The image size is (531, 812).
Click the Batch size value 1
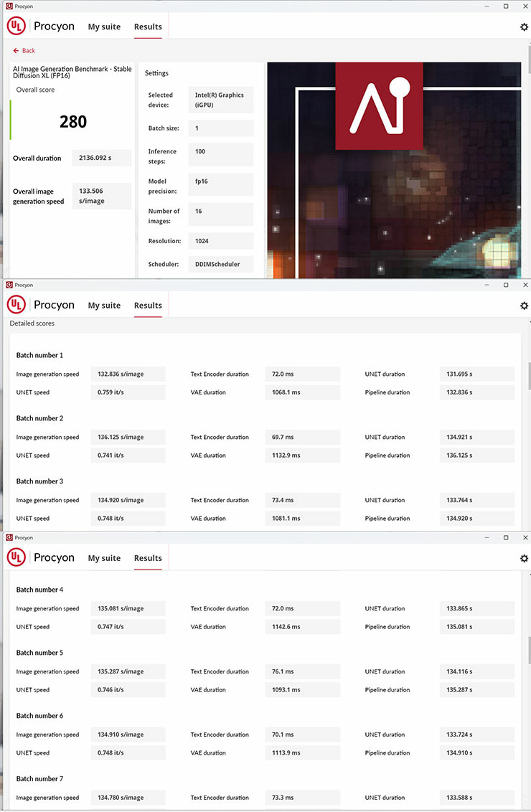221,128
